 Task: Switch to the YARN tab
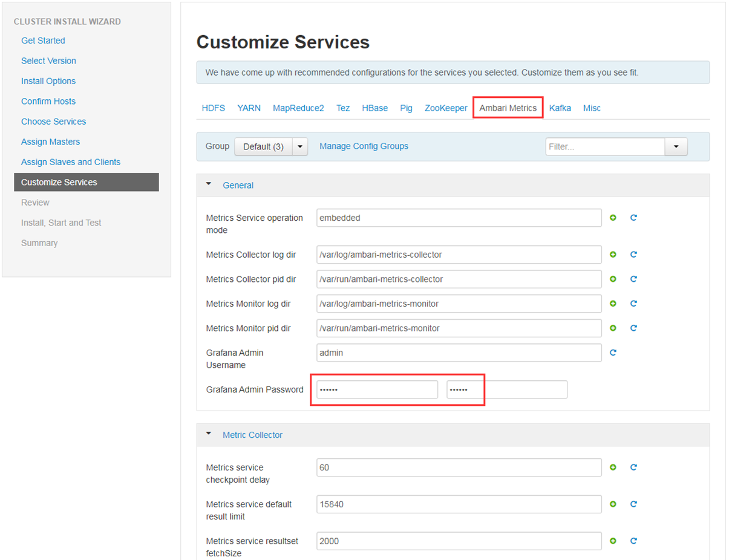249,108
